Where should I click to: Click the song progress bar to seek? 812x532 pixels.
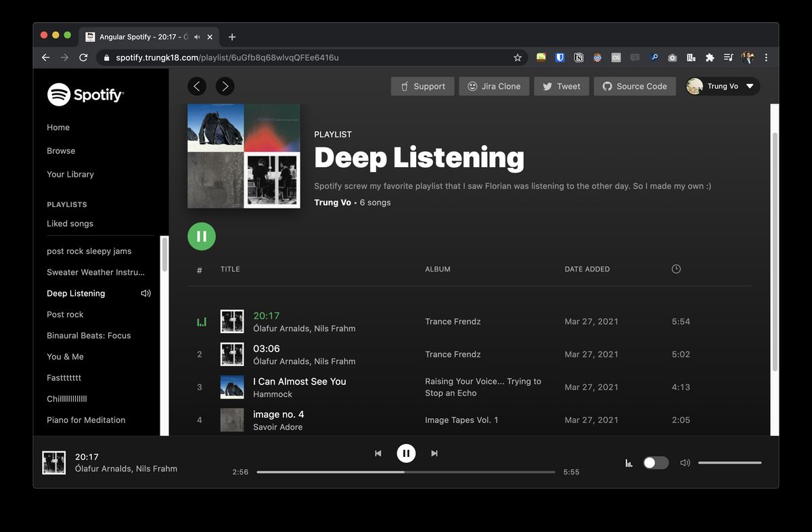tap(406, 472)
